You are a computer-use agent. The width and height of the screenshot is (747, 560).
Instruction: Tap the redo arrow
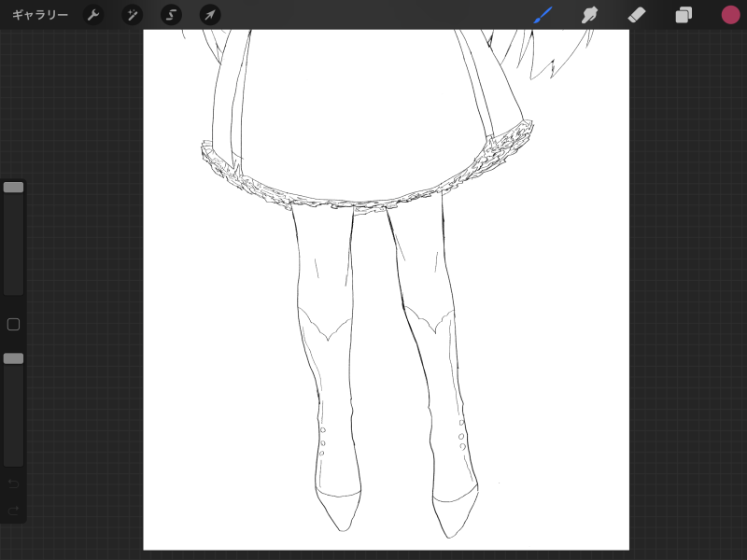point(13,511)
